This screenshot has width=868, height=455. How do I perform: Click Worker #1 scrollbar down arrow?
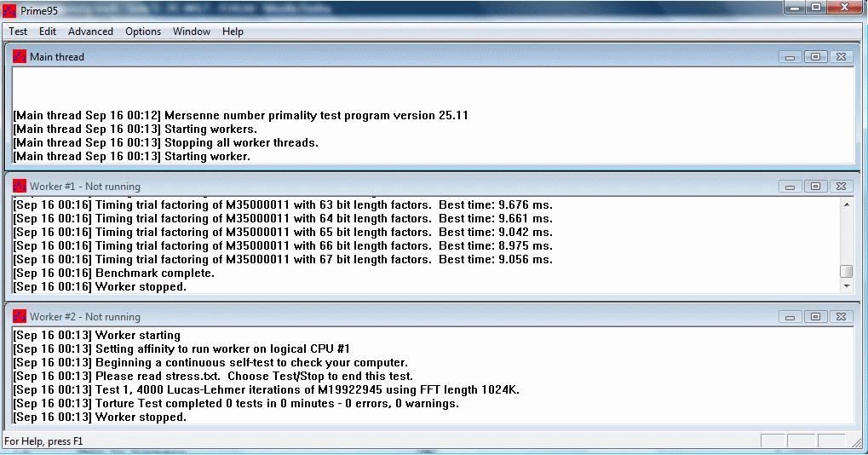847,286
